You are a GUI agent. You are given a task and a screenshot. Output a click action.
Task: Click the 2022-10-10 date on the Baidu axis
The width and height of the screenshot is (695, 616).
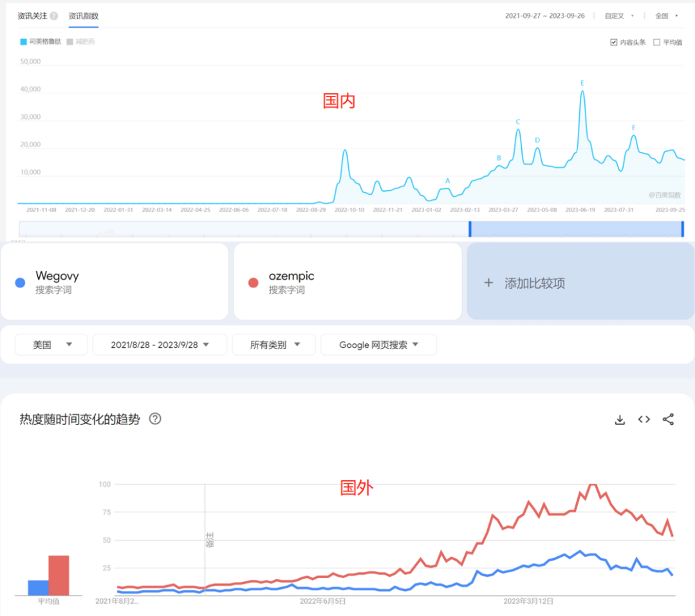(x=349, y=210)
